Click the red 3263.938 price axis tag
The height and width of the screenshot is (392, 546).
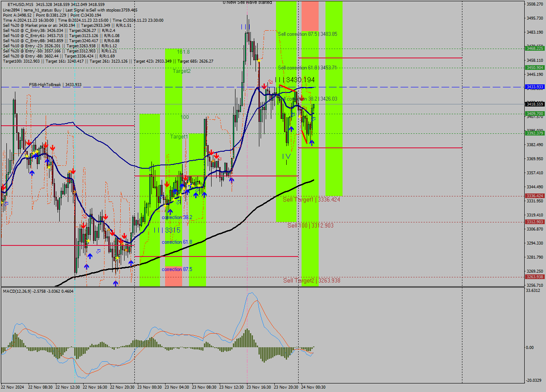point(534,277)
